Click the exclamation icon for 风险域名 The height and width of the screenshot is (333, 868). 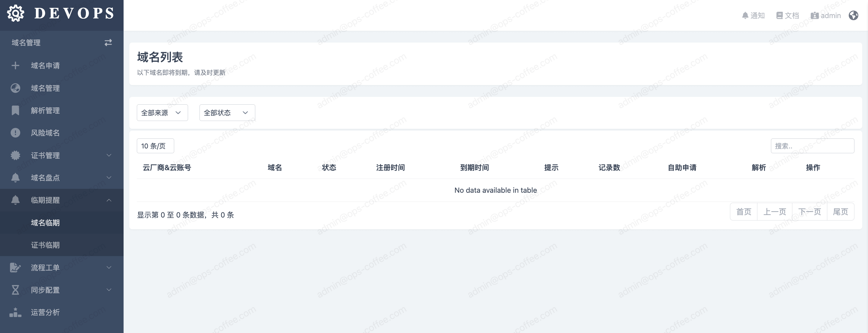tap(15, 133)
